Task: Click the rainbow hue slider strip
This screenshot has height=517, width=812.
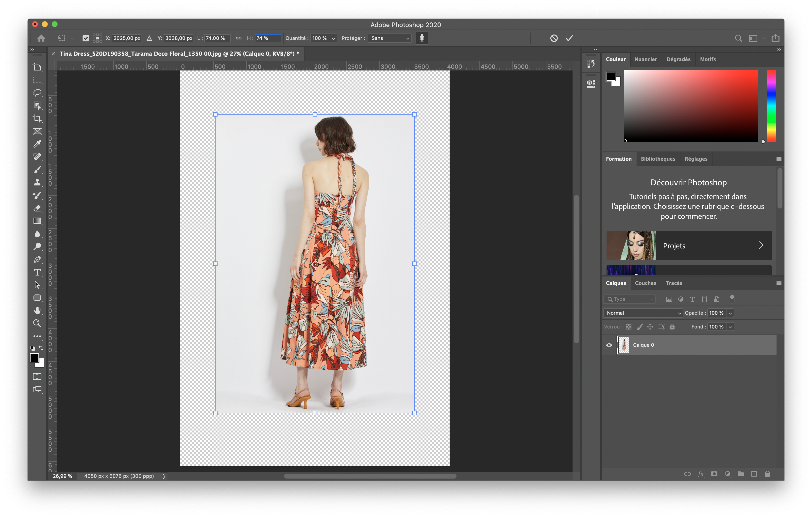Action: [x=771, y=106]
